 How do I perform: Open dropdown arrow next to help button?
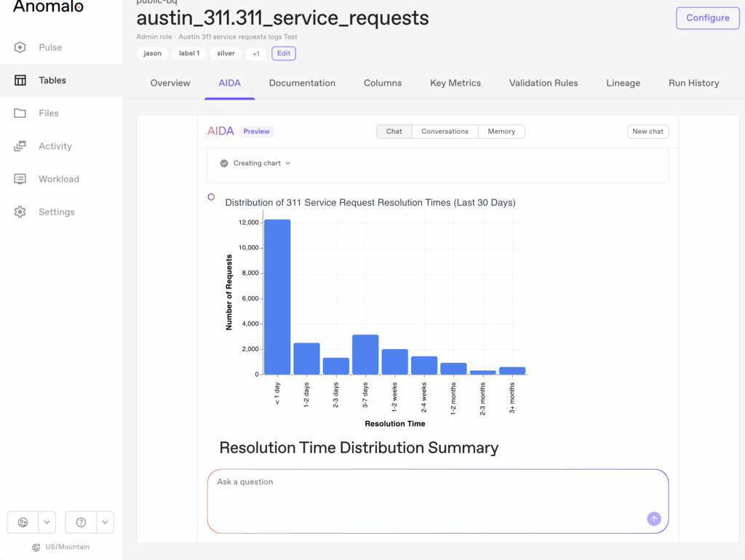tap(105, 522)
